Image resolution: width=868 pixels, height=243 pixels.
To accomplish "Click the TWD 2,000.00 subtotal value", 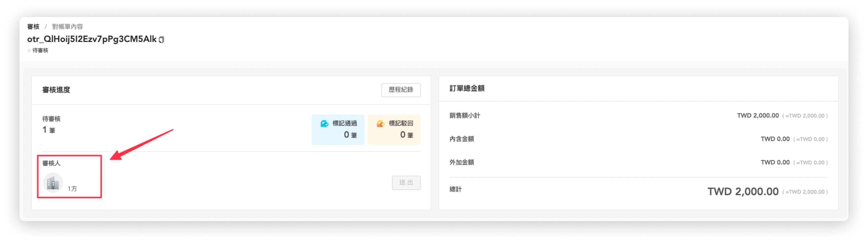I will click(758, 115).
